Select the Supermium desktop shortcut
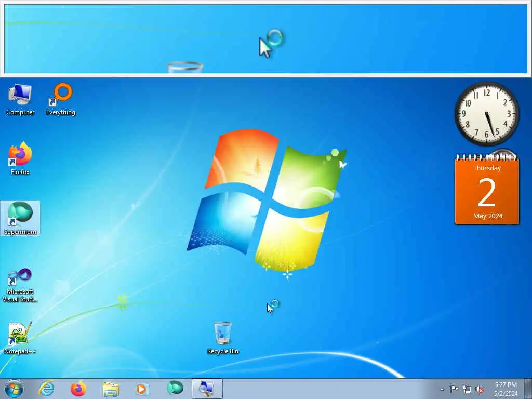Image resolution: width=532 pixels, height=399 pixels. click(x=20, y=218)
